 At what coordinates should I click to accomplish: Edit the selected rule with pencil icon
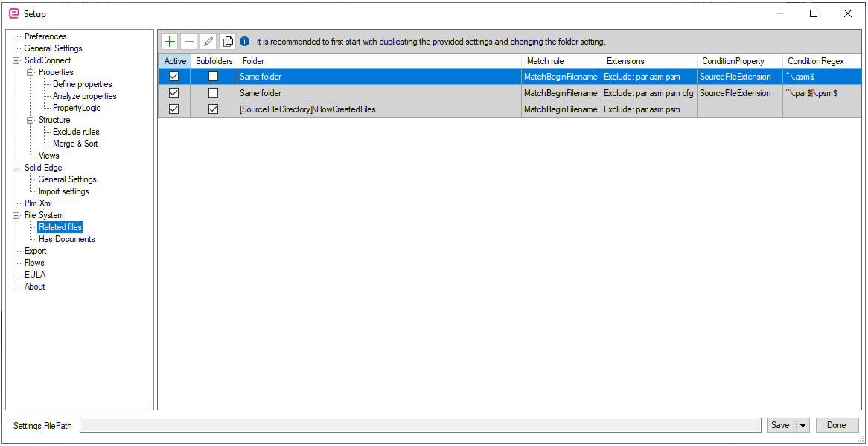(208, 42)
